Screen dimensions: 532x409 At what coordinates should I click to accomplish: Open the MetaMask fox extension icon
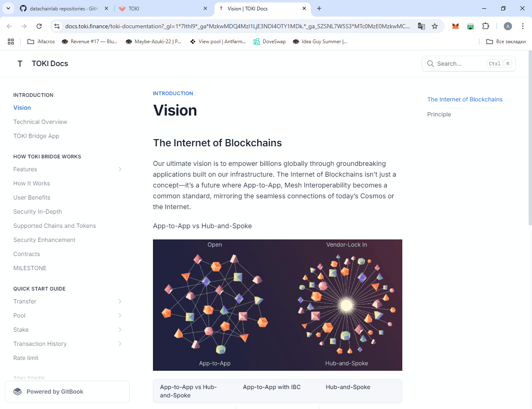point(456,26)
